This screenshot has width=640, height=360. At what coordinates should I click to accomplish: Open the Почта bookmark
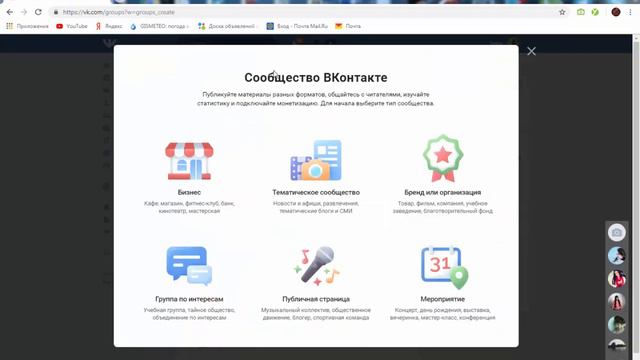point(348,26)
